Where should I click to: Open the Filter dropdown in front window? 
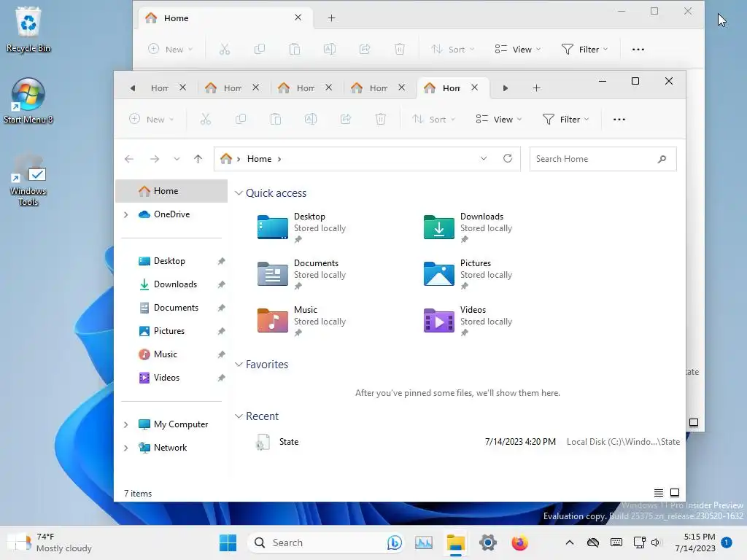(x=565, y=120)
